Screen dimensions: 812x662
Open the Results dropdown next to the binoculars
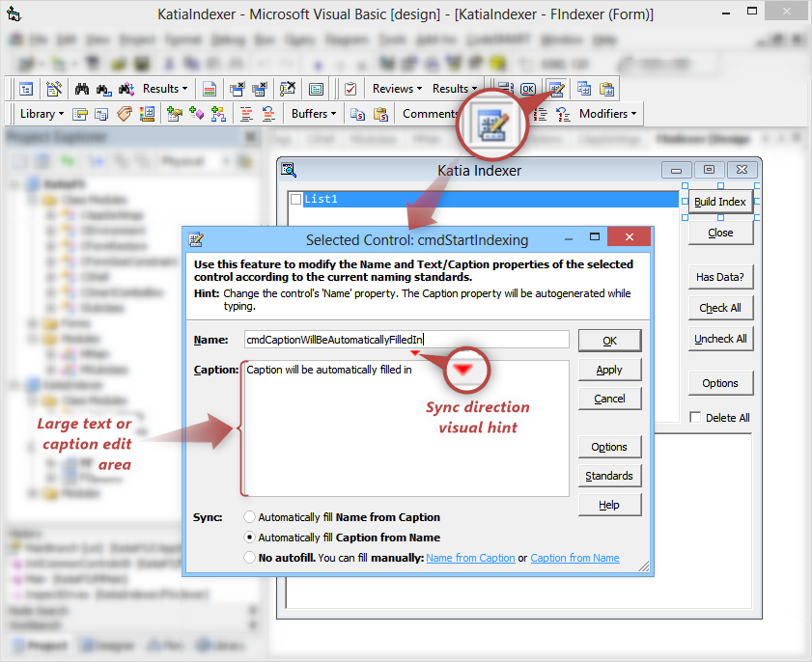click(165, 89)
